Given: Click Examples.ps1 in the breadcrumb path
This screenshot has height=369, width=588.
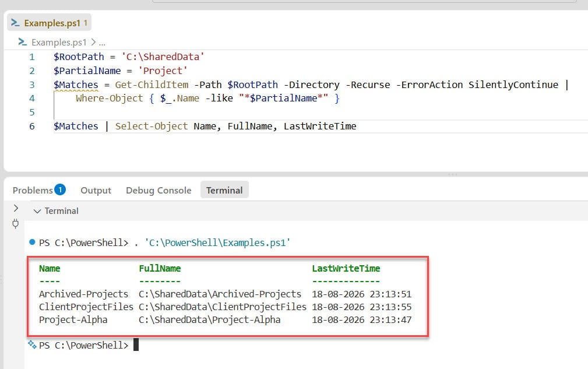Looking at the screenshot, I should click(59, 43).
